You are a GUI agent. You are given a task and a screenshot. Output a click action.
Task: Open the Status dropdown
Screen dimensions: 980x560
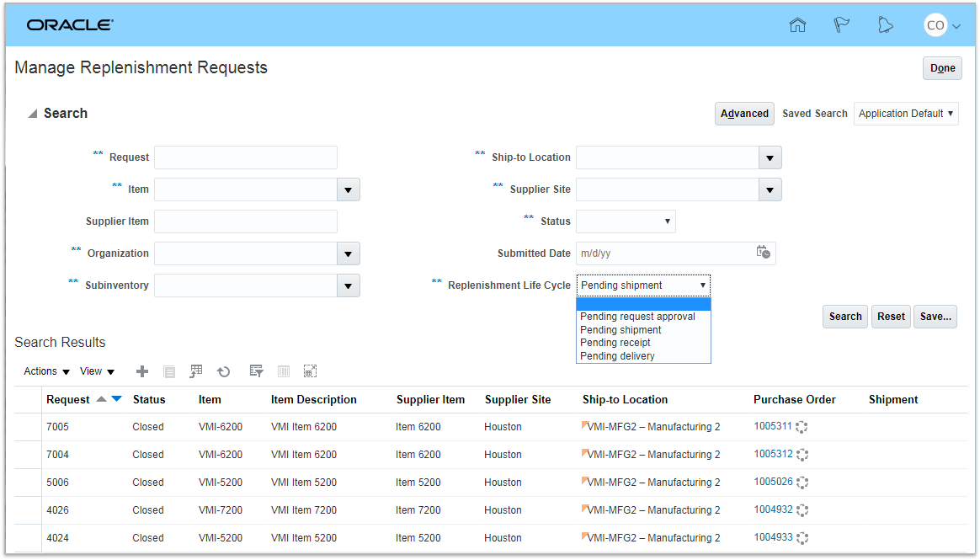pyautogui.click(x=626, y=221)
